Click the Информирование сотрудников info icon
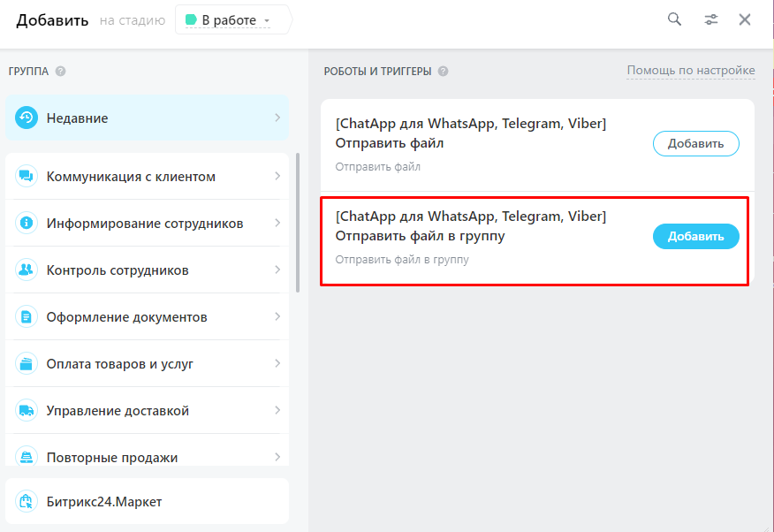Screen dimensions: 774x532 tap(27, 224)
